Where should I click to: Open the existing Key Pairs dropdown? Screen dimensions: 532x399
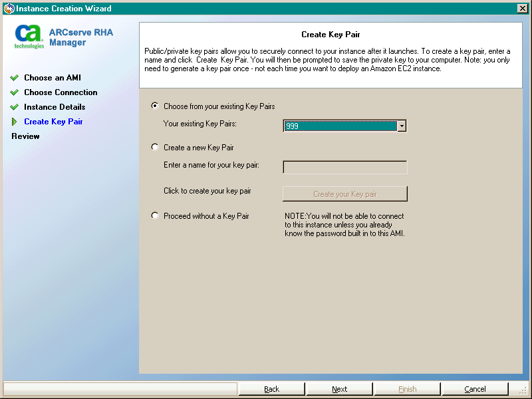[x=402, y=126]
